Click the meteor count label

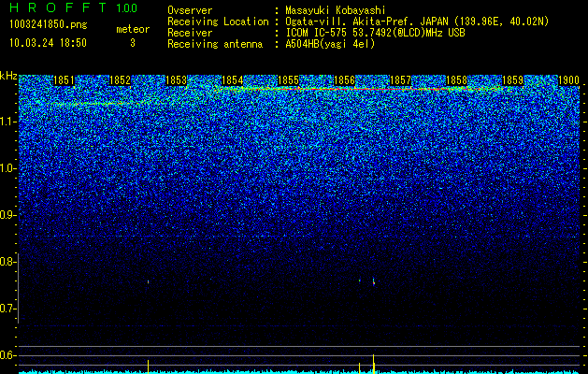tap(133, 29)
